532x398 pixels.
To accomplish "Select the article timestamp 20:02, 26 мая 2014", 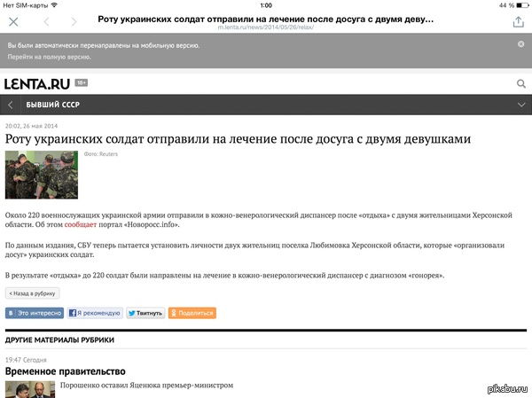I will (x=31, y=126).
